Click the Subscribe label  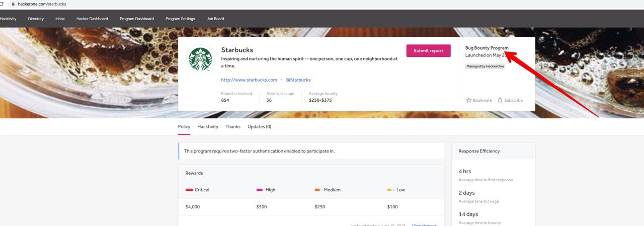513,100
